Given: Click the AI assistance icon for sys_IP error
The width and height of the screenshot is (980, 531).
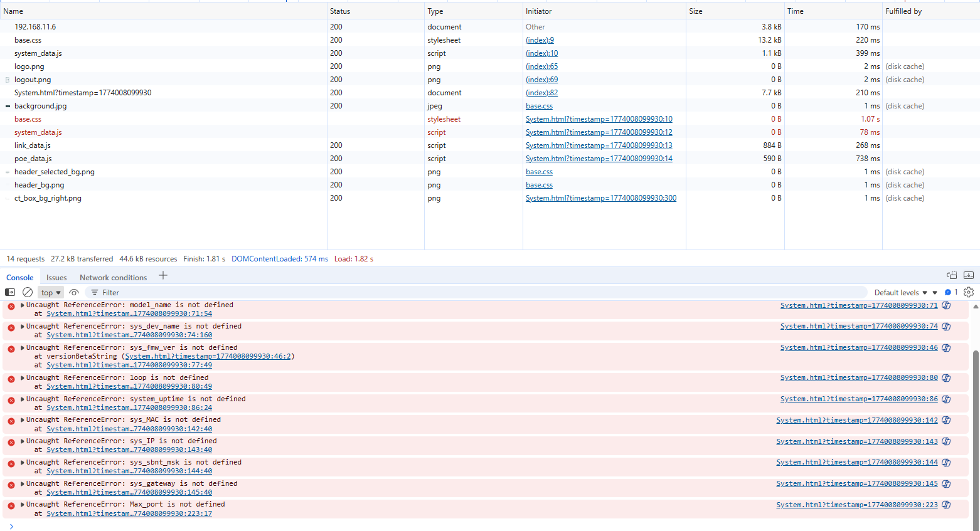Looking at the screenshot, I should [x=946, y=441].
